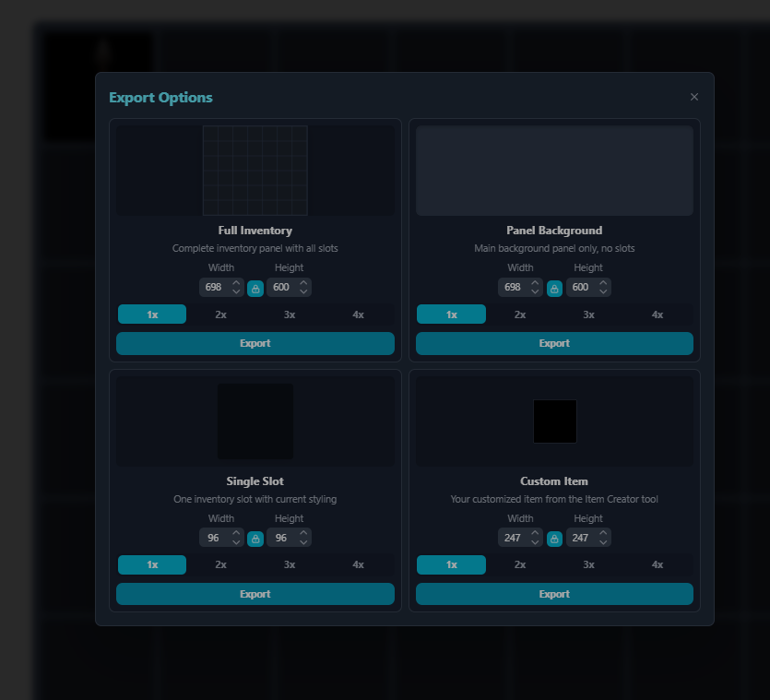Viewport: 770px width, 700px height.
Task: Select 4x scale for Custom Item
Action: [657, 565]
